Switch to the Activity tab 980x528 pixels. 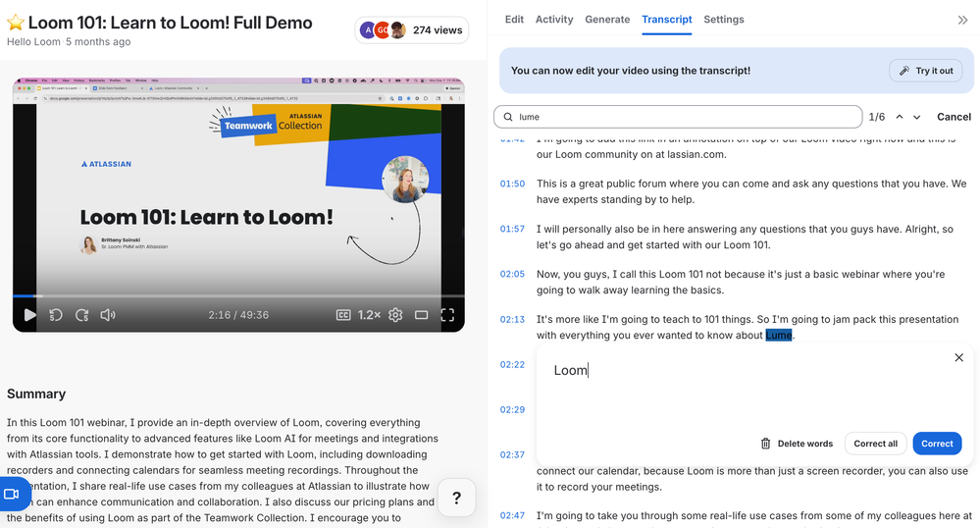pos(554,20)
